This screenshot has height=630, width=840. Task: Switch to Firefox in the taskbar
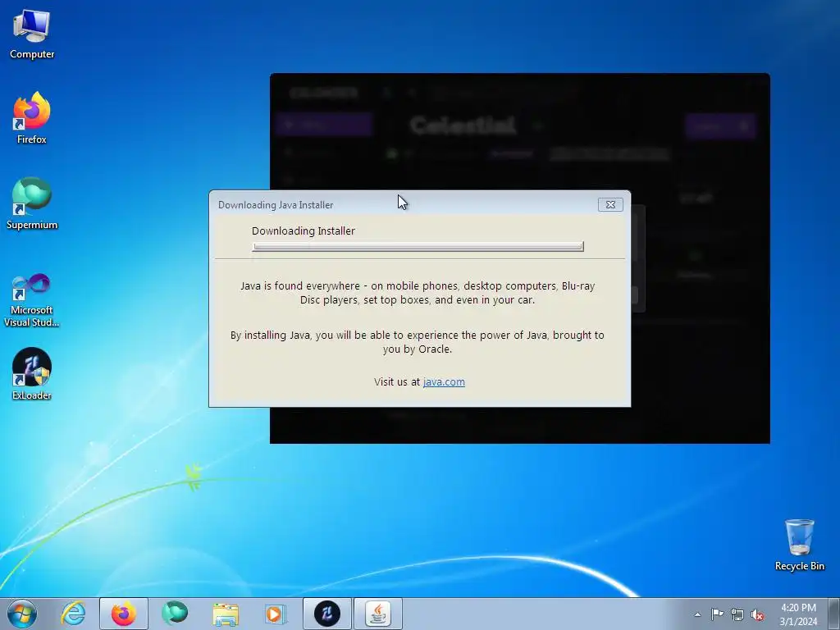click(124, 614)
